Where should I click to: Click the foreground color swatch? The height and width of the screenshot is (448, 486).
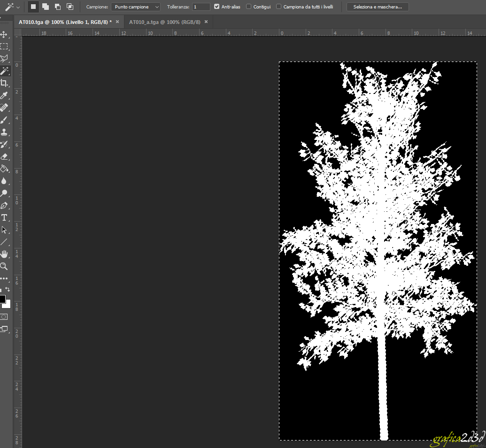click(x=2, y=299)
